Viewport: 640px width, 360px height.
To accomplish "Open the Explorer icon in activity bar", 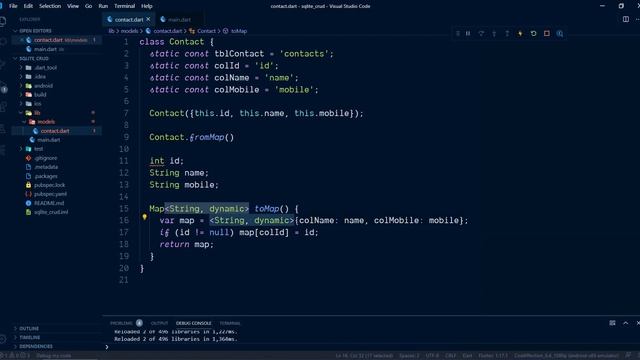I will point(3,22).
